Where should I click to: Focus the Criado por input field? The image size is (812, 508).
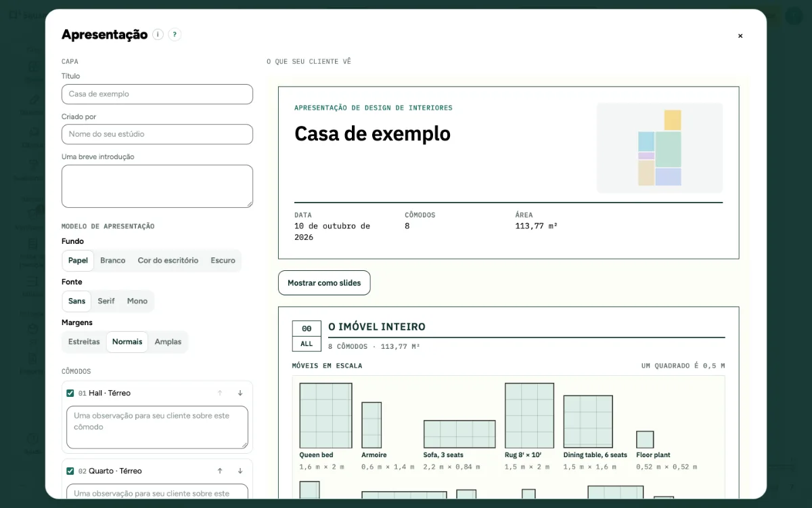[157, 134]
